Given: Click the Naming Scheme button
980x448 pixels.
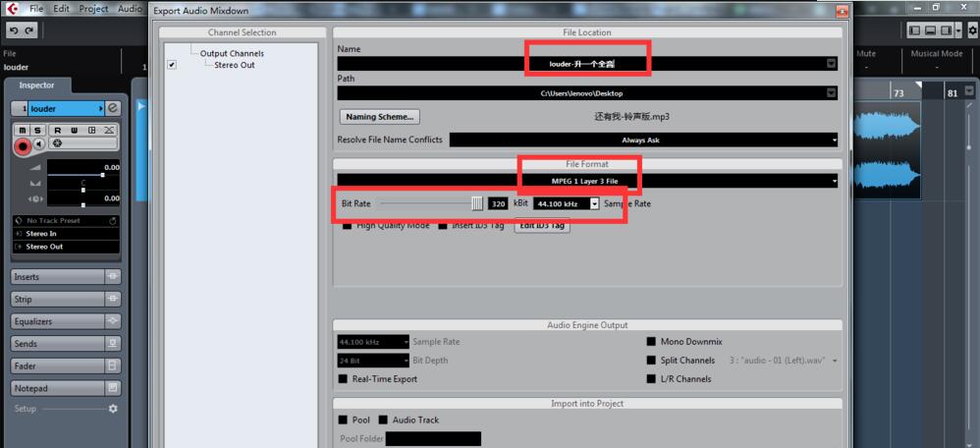Looking at the screenshot, I should pos(379,116).
